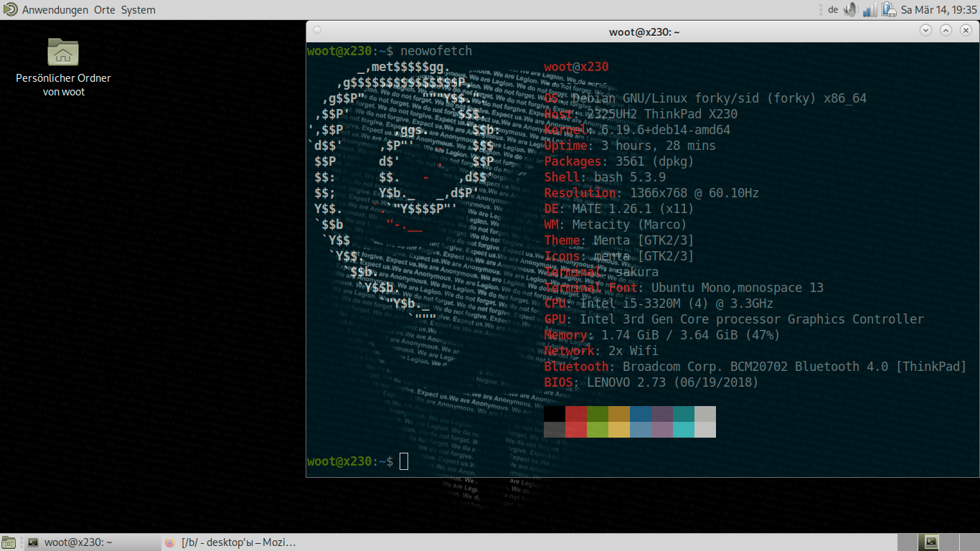Viewport: 980px width, 551px height.
Task: Switch to the fourth workspace in the switcher
Action: (969, 542)
